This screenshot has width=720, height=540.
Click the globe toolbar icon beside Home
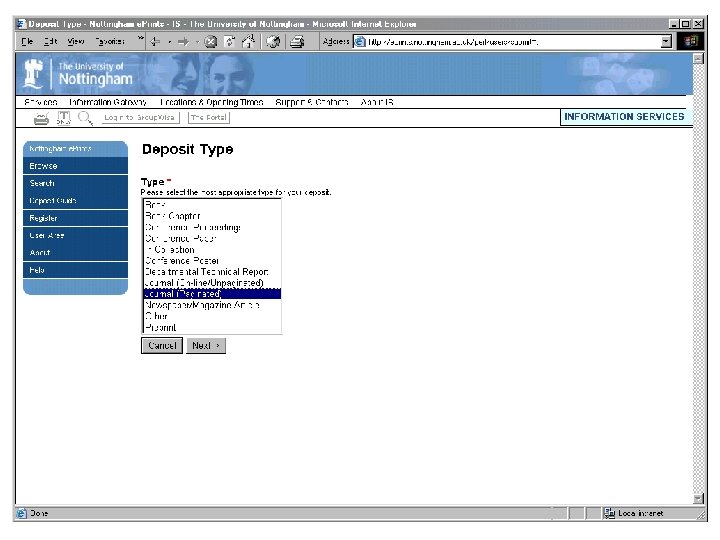273,42
